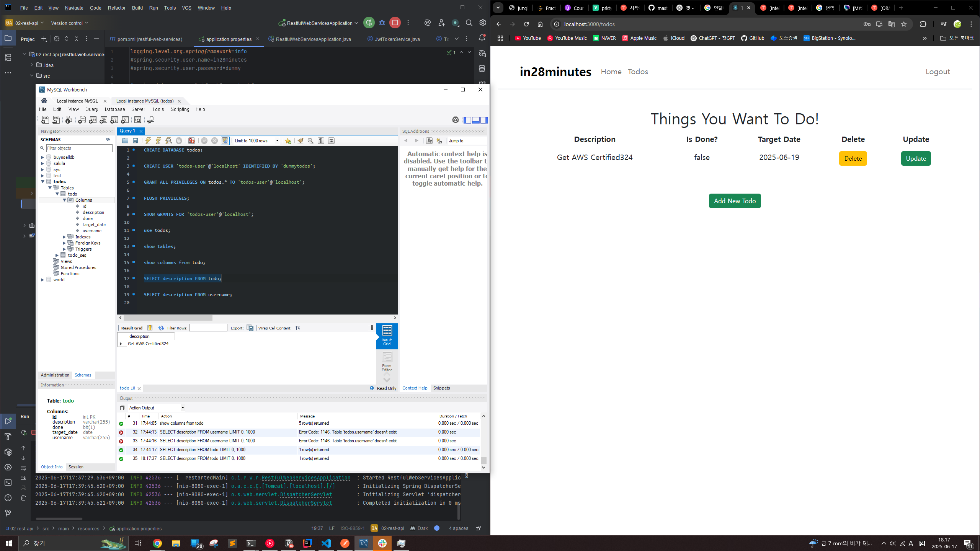The width and height of the screenshot is (980, 551).
Task: Click the Beautify query broom icon
Action: [301, 141]
